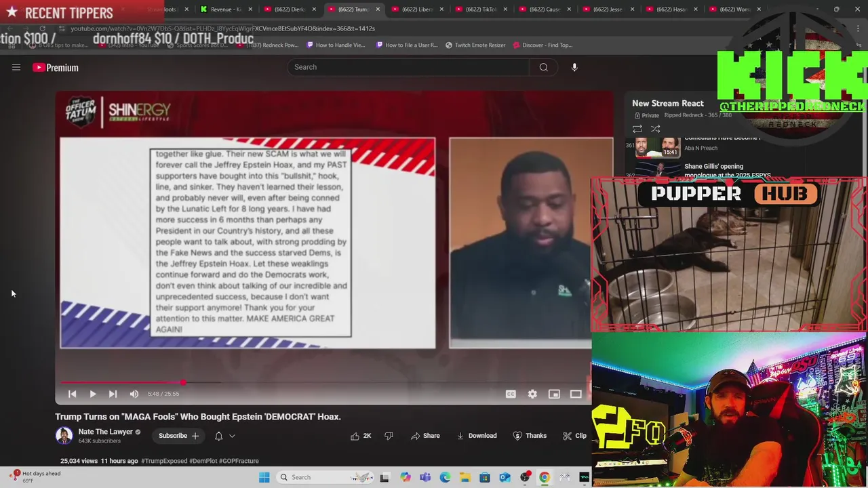This screenshot has height=488, width=868.
Task: Toggle theater mode view
Action: pos(576,394)
